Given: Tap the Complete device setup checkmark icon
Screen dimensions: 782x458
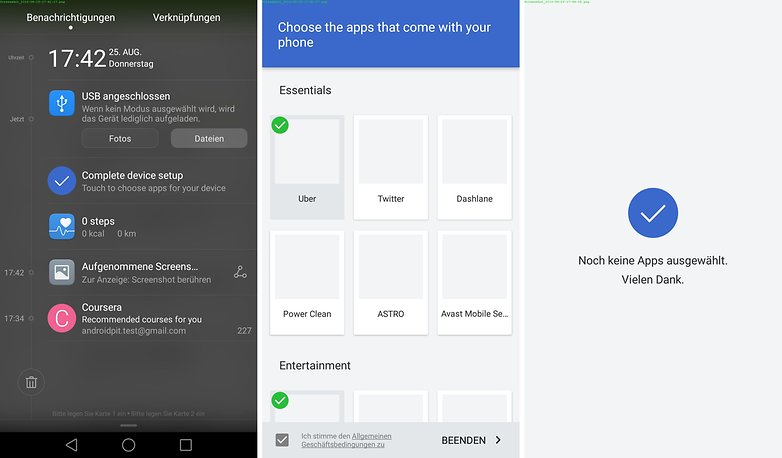Looking at the screenshot, I should coord(62,181).
